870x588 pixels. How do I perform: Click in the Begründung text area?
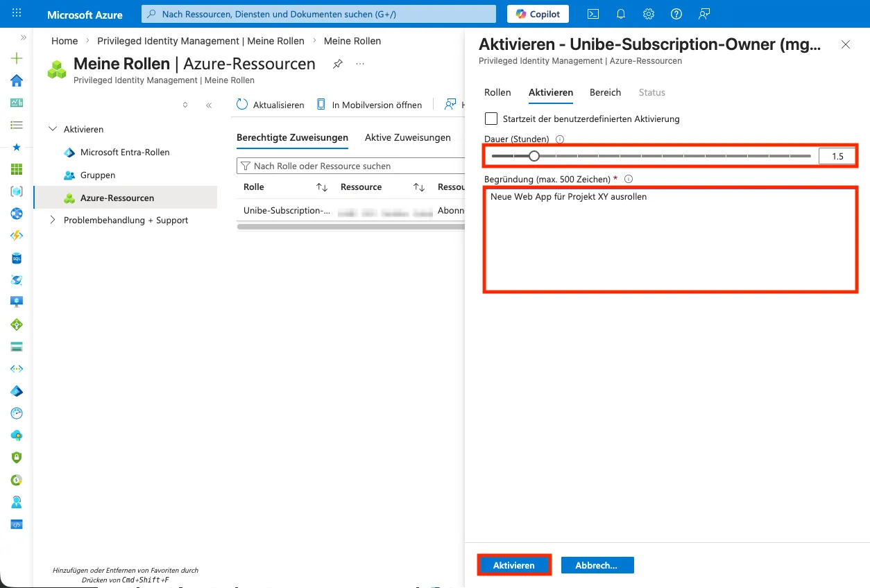coord(670,239)
